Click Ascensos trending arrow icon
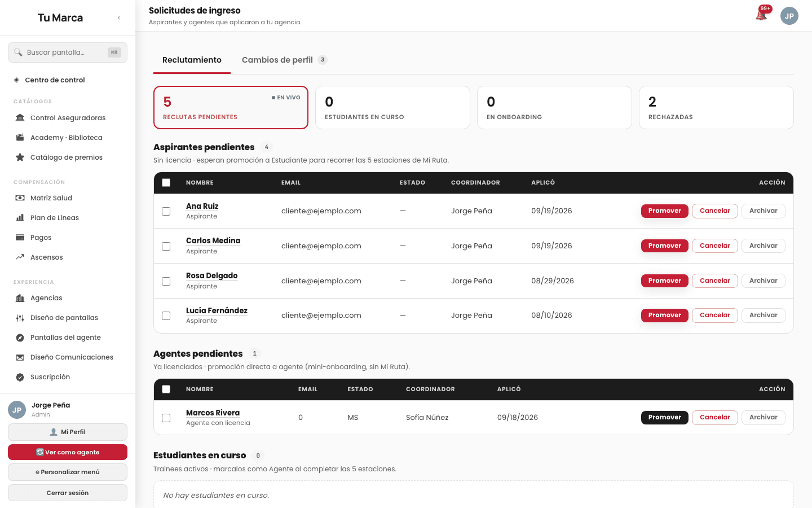Image resolution: width=812 pixels, height=508 pixels. (20, 257)
